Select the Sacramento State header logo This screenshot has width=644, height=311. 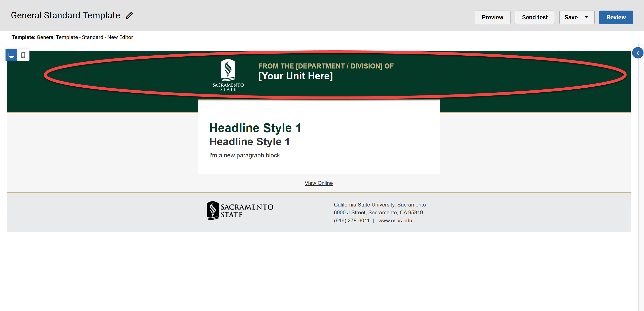coord(228,75)
